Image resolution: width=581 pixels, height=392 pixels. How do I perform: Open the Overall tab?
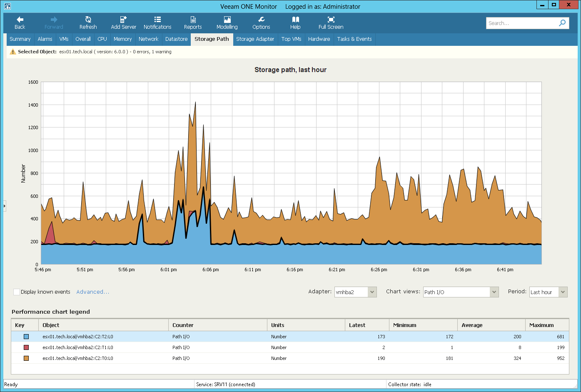click(x=83, y=39)
